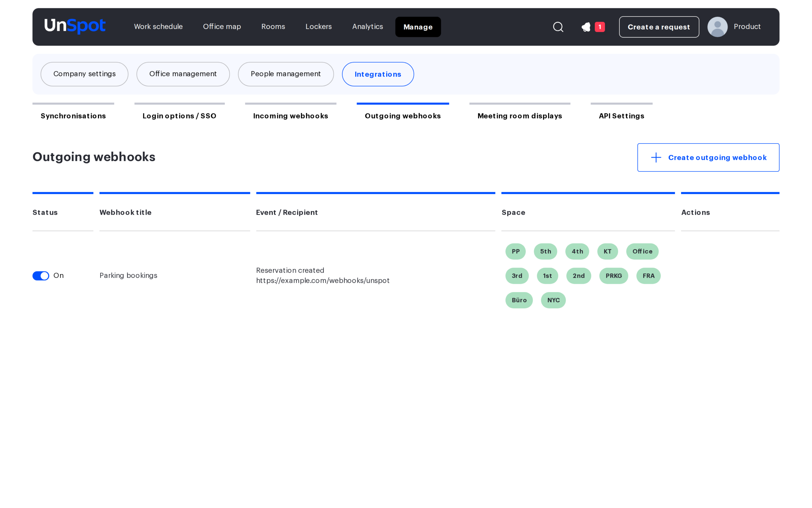Viewport: 812px width, 508px height.
Task: Select the Integrations section
Action: [x=378, y=74]
